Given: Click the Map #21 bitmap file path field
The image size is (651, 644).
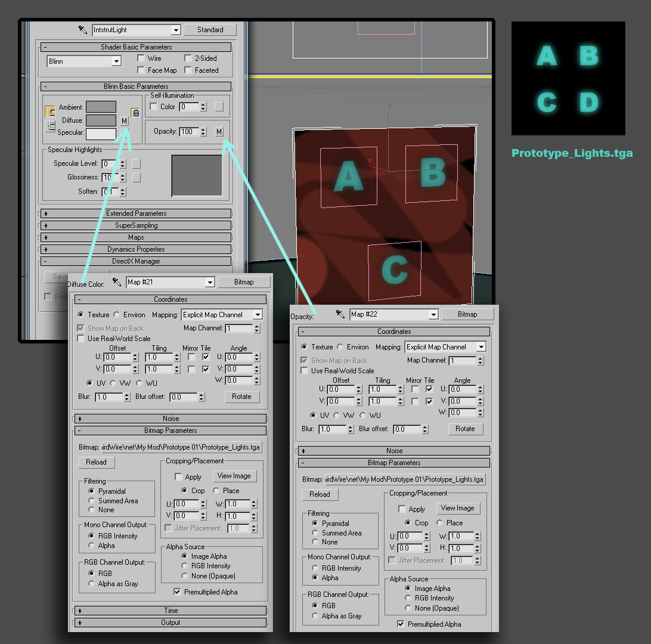Looking at the screenshot, I should (x=181, y=447).
